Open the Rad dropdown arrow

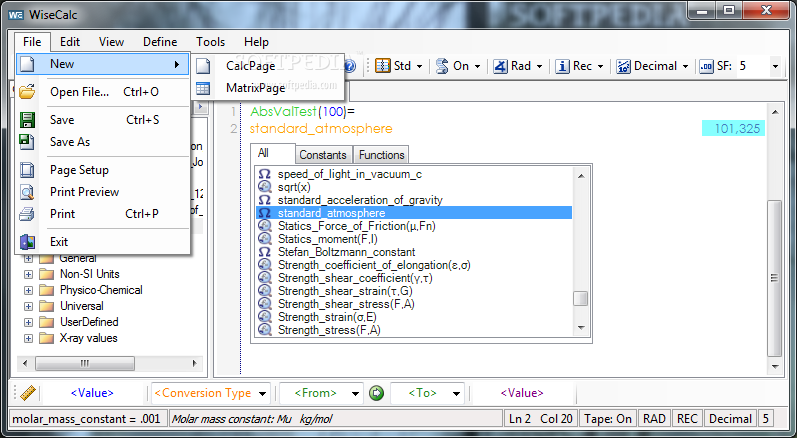(539, 67)
